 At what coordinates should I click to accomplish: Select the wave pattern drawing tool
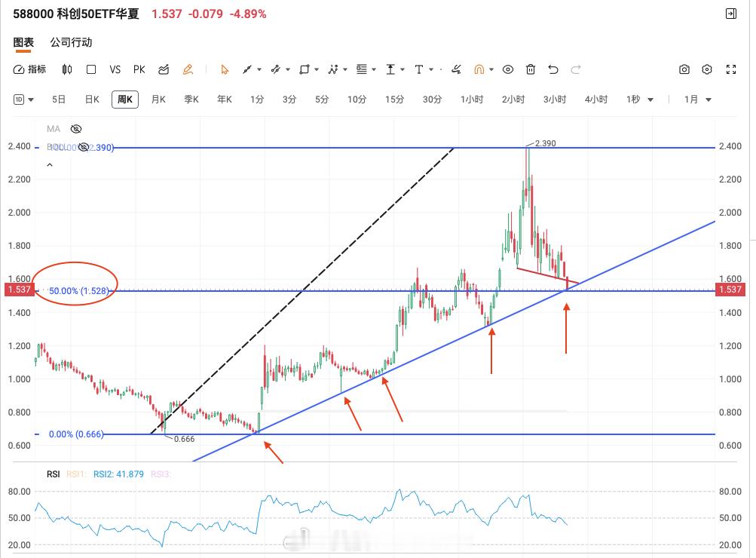coord(332,69)
